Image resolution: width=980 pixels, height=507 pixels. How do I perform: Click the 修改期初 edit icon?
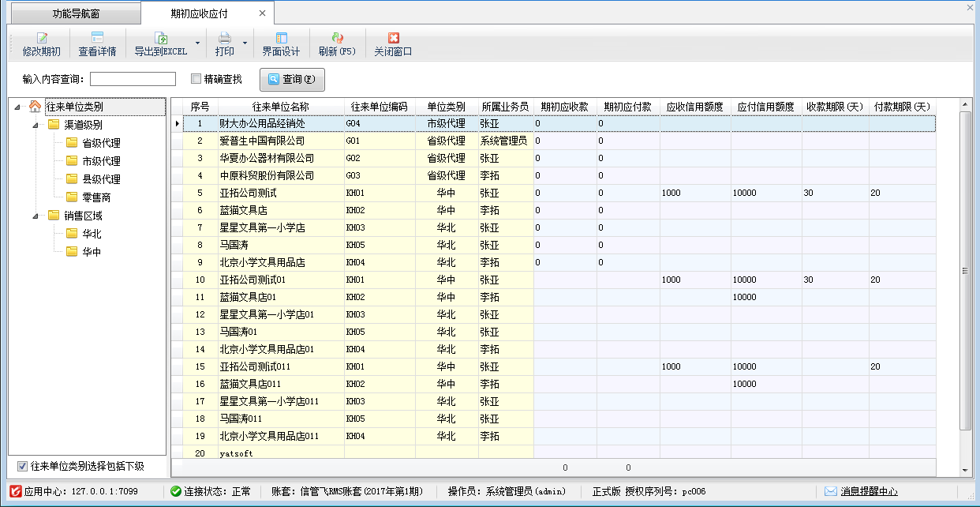click(x=41, y=38)
